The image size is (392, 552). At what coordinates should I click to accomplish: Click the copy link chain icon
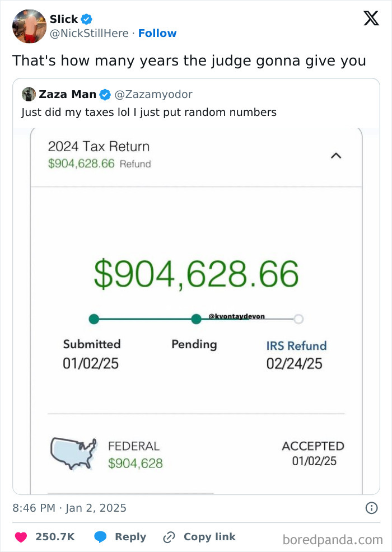169,537
